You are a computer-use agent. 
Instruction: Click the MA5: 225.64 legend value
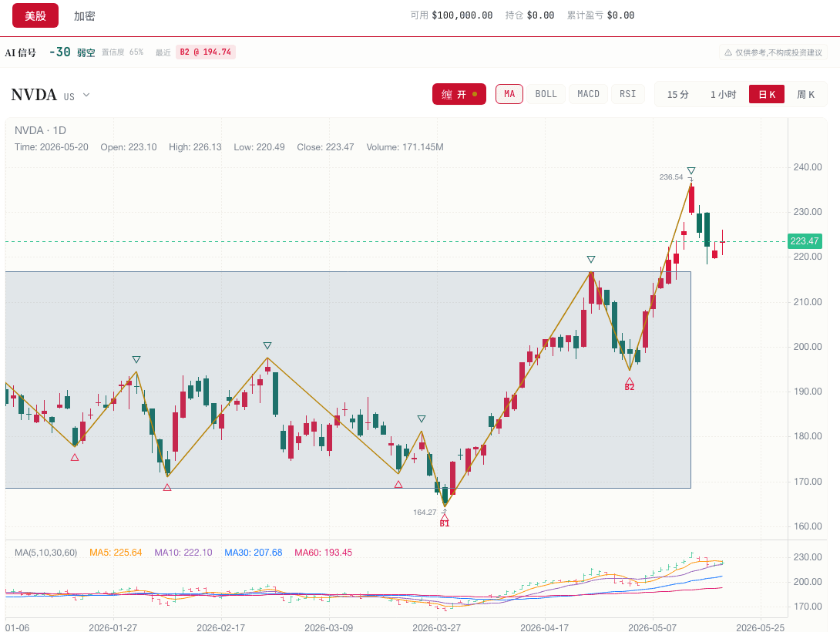116,552
